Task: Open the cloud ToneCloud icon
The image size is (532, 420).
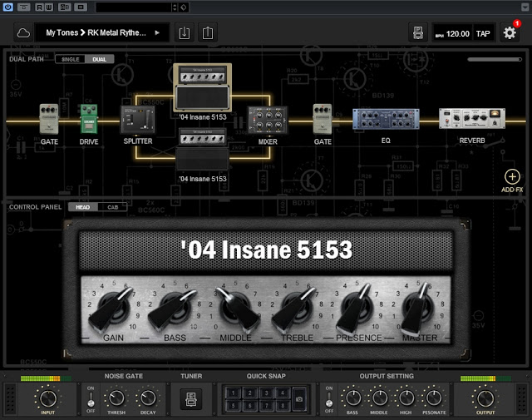Action: 22,33
